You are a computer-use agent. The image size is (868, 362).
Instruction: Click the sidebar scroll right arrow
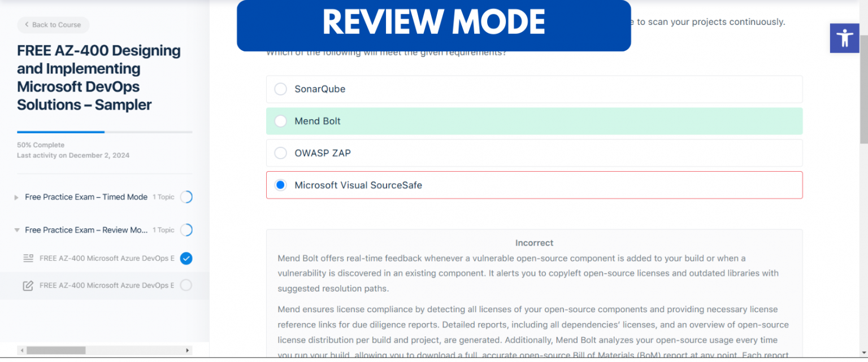[x=188, y=351]
